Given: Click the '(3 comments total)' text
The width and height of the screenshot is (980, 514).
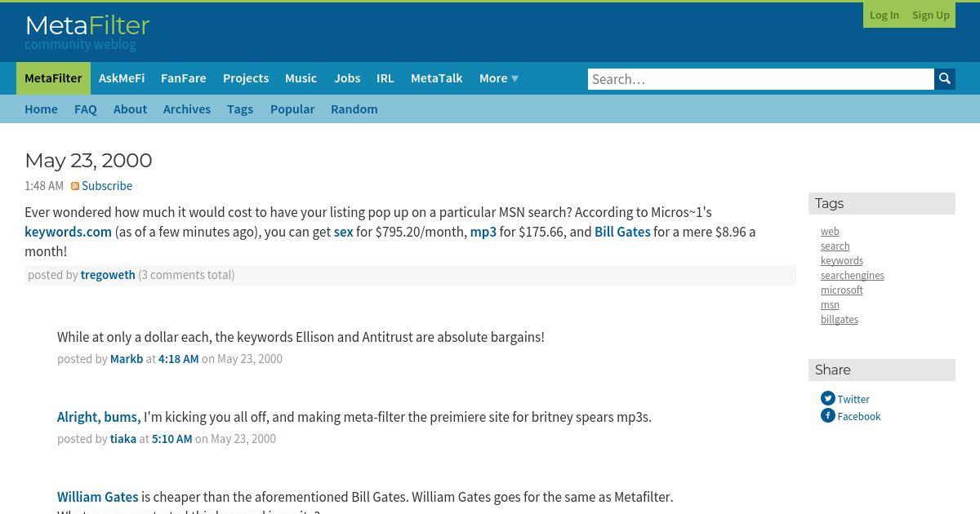Looking at the screenshot, I should click(186, 275).
